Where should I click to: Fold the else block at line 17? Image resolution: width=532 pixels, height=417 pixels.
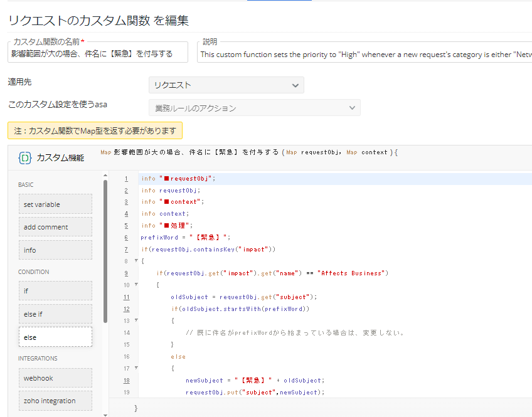coord(136,368)
